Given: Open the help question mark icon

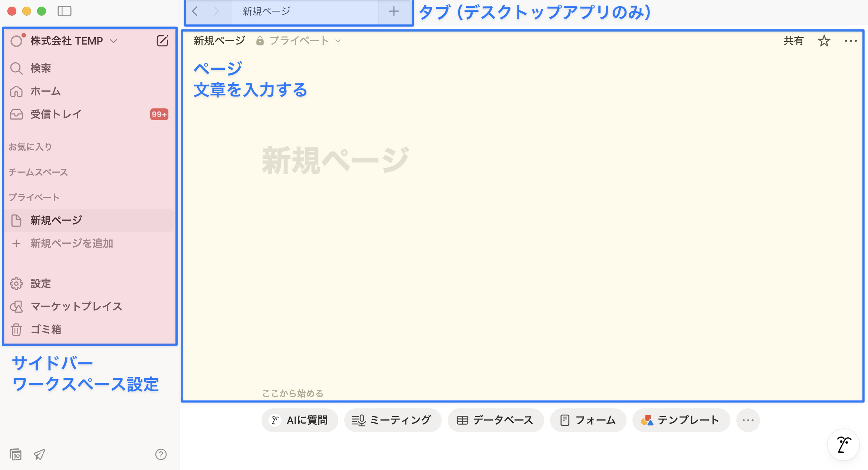Looking at the screenshot, I should 161,454.
